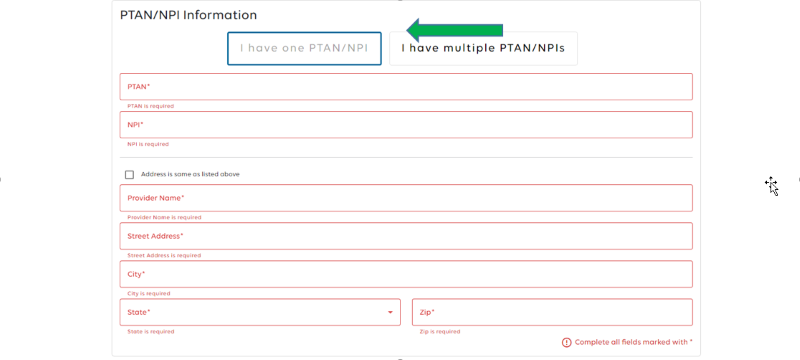The image size is (800, 360).
Task: Focus the NPI text field
Action: click(406, 125)
